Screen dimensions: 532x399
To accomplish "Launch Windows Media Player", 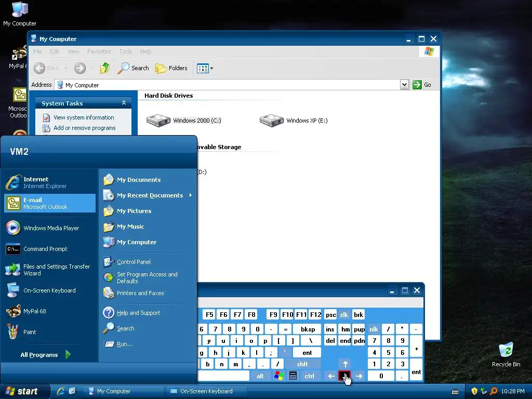I will coord(49,228).
